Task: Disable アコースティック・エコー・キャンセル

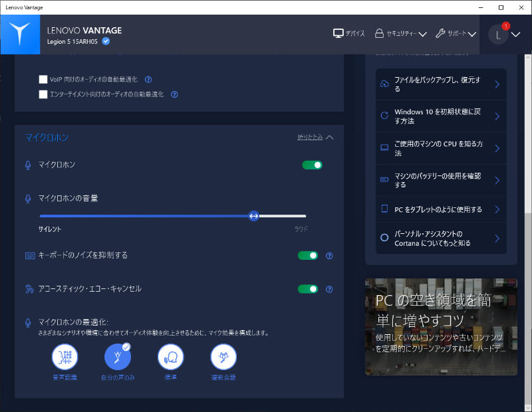Action: tap(308, 289)
